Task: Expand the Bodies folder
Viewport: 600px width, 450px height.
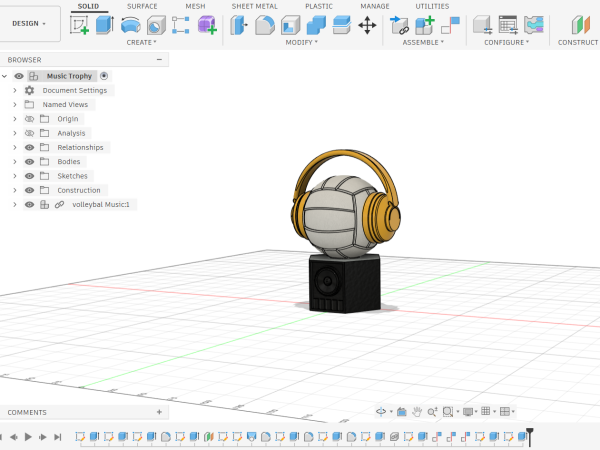Action: pos(15,162)
